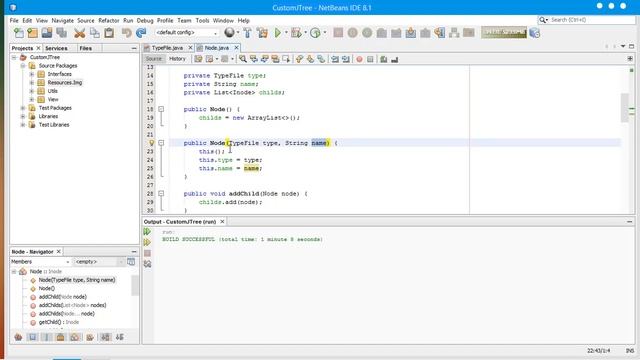Click the editor vertical scrollbar thumb
This screenshot has height=360, width=640.
click(x=624, y=107)
